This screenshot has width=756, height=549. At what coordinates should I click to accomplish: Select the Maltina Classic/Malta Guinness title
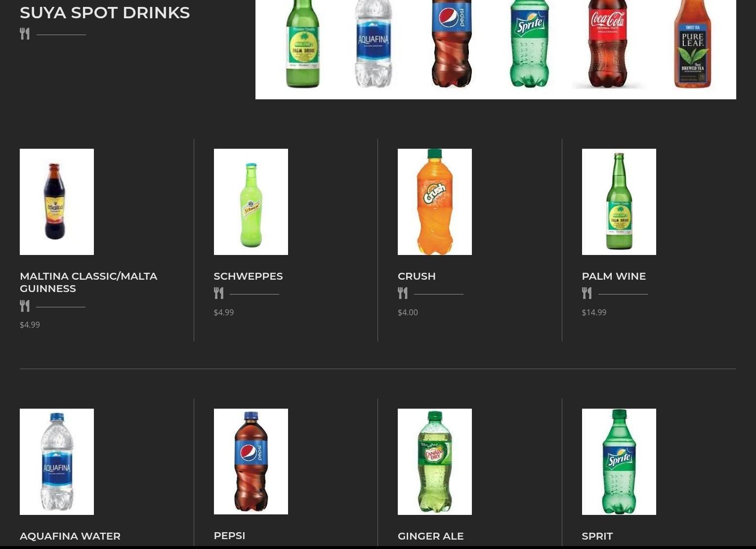pyautogui.click(x=88, y=282)
